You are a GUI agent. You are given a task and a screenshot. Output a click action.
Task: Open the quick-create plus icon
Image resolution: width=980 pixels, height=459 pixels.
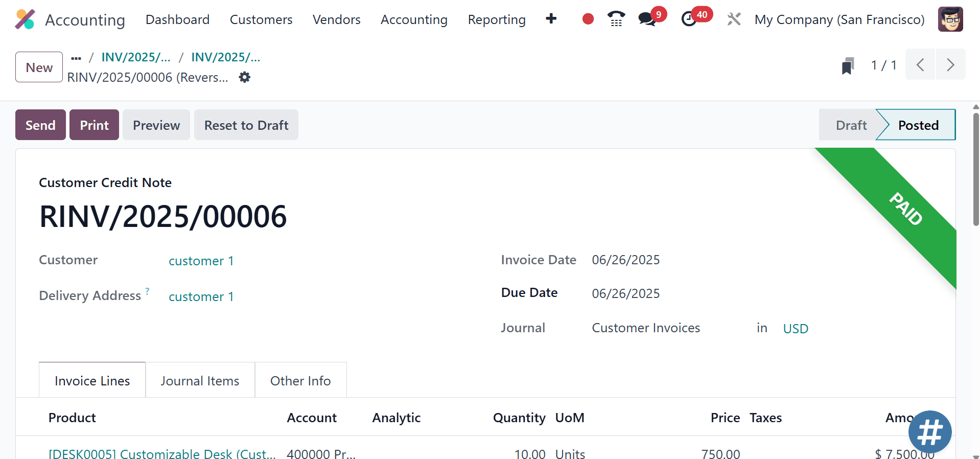click(551, 19)
